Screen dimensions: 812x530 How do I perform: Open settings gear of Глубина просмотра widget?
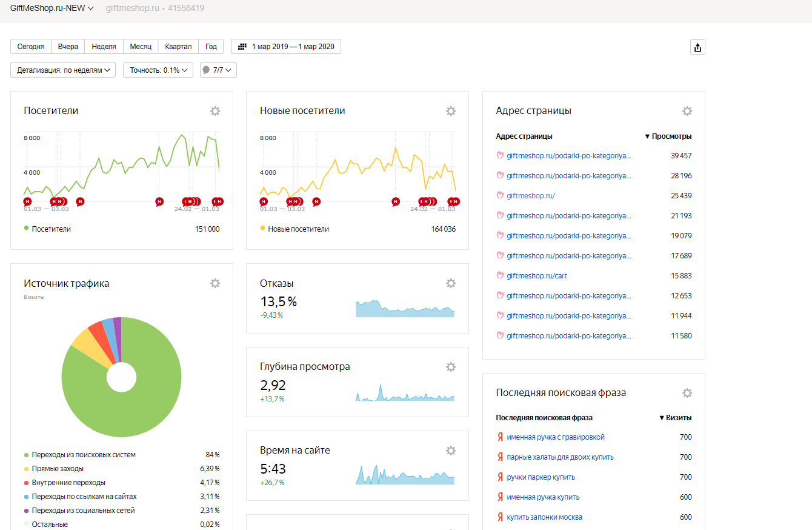click(451, 367)
